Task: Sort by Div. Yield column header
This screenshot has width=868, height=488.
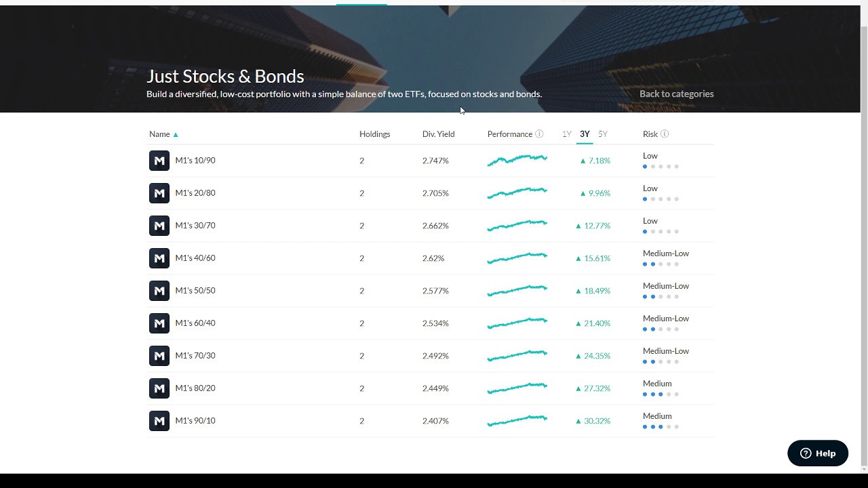Action: coord(439,134)
